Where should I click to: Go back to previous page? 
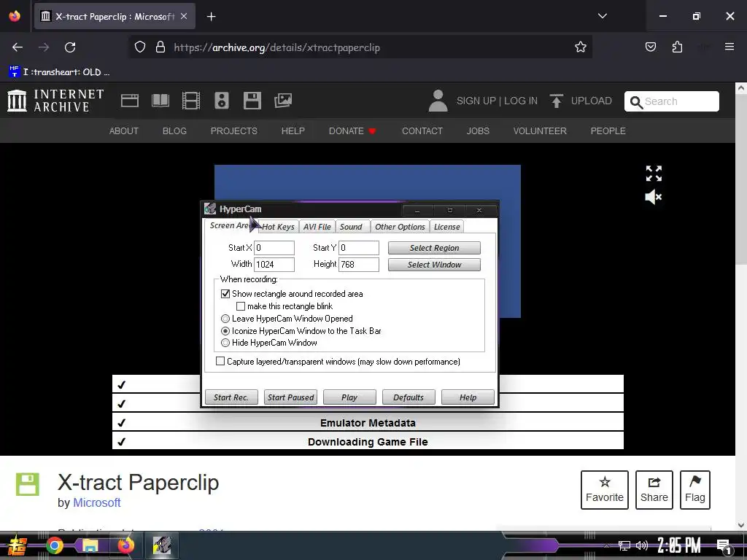[x=18, y=47]
